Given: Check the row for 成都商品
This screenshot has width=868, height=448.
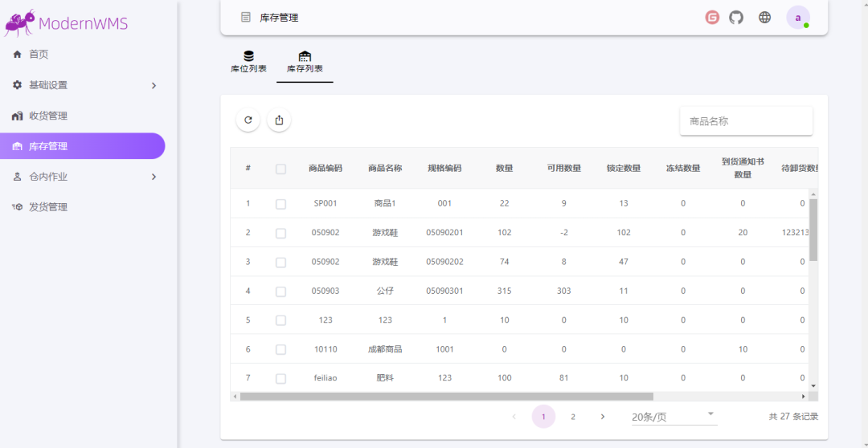Looking at the screenshot, I should point(280,349).
